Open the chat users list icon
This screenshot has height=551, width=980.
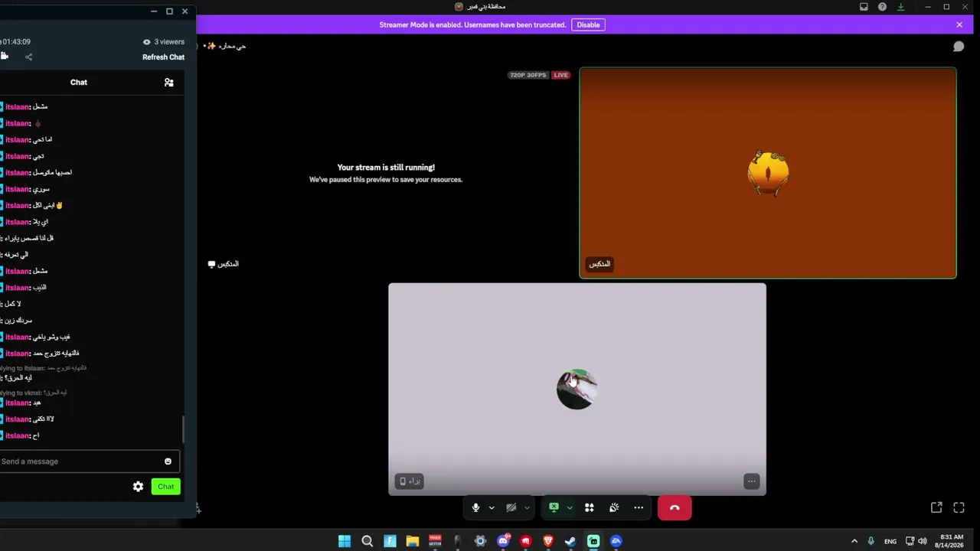(x=169, y=83)
